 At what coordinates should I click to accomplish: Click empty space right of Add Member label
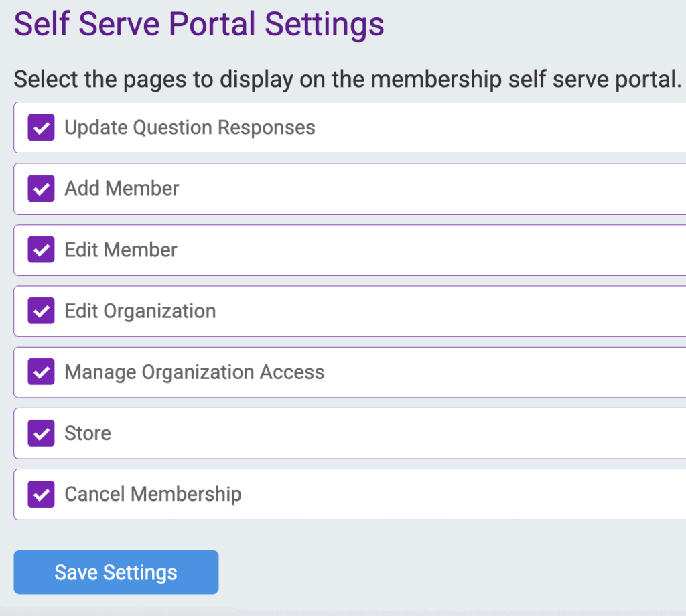point(435,189)
